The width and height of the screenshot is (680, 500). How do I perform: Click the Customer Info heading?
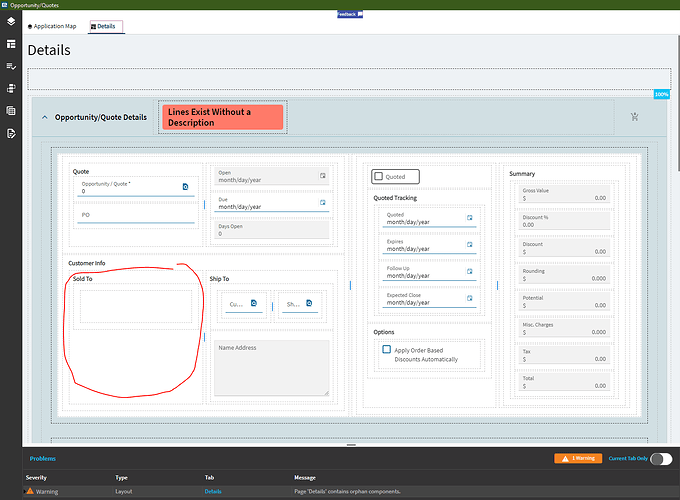87,263
